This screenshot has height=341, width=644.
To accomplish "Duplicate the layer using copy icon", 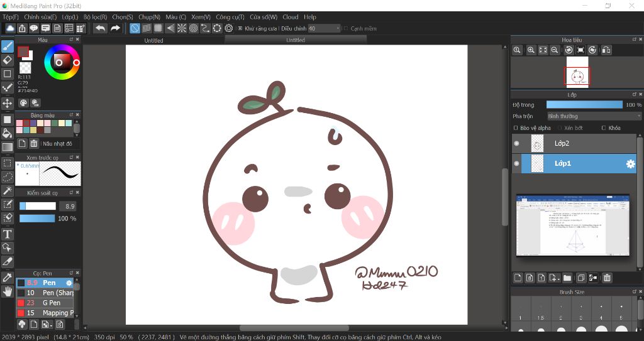I will 580,278.
